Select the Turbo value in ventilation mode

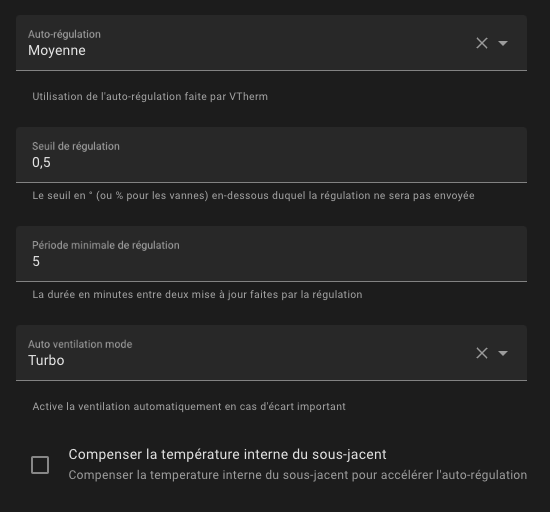(46, 361)
